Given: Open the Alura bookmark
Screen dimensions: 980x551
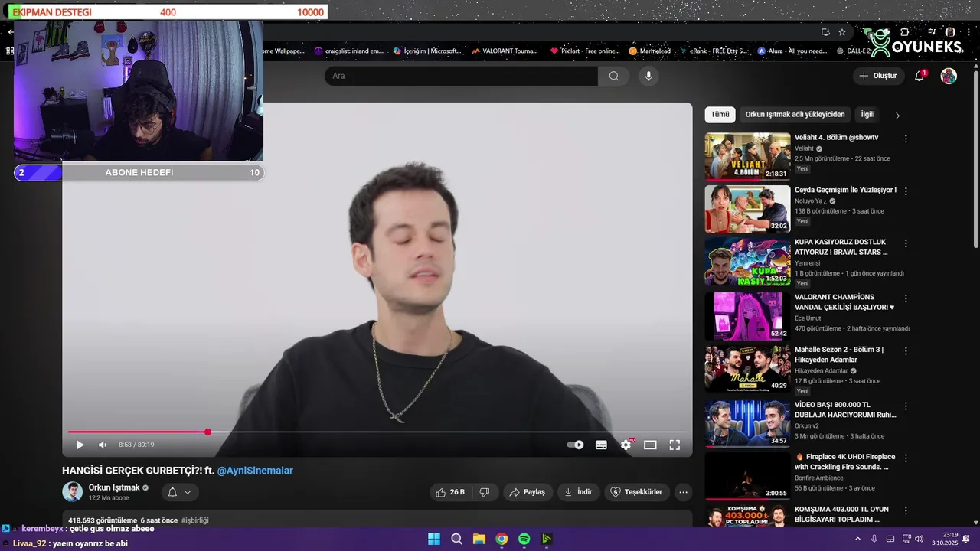Looking at the screenshot, I should (792, 51).
